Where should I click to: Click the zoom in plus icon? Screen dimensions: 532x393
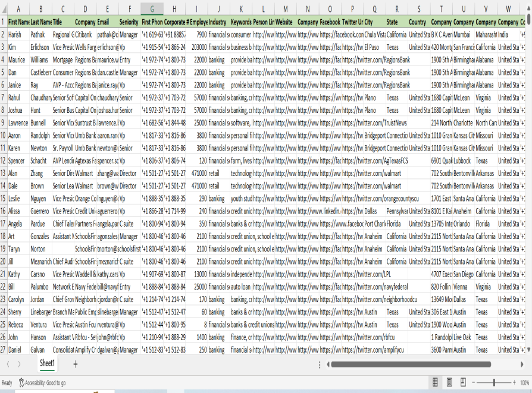pyautogui.click(x=514, y=382)
